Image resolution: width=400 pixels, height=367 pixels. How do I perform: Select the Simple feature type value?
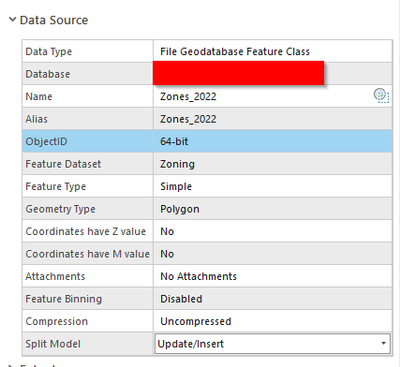(x=176, y=186)
